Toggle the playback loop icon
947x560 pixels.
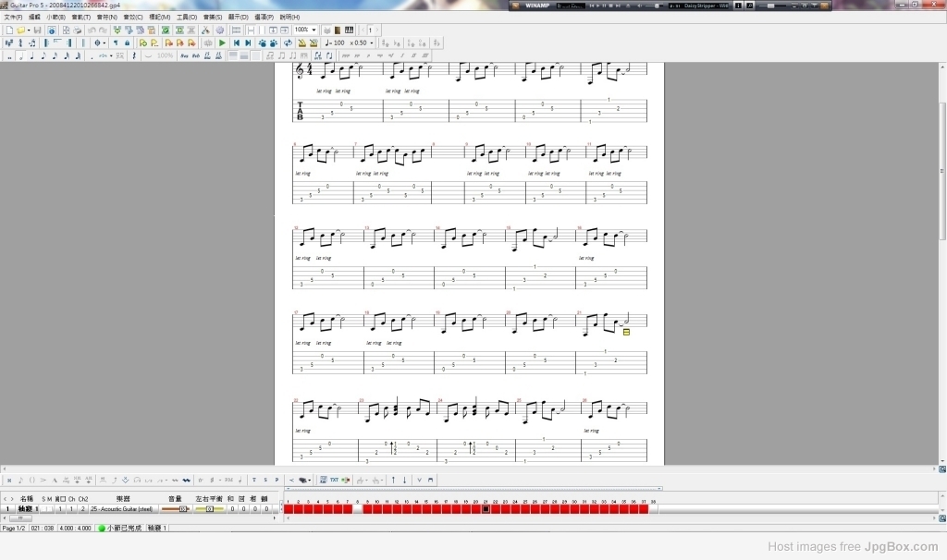tap(288, 43)
